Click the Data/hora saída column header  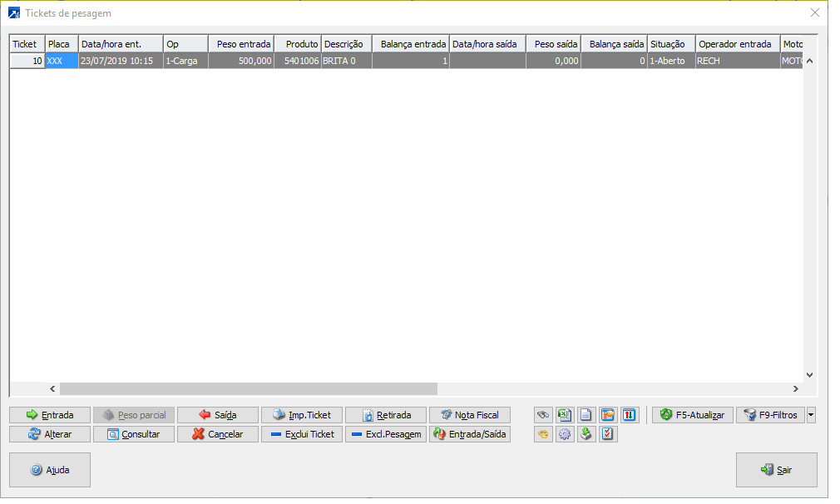(488, 44)
